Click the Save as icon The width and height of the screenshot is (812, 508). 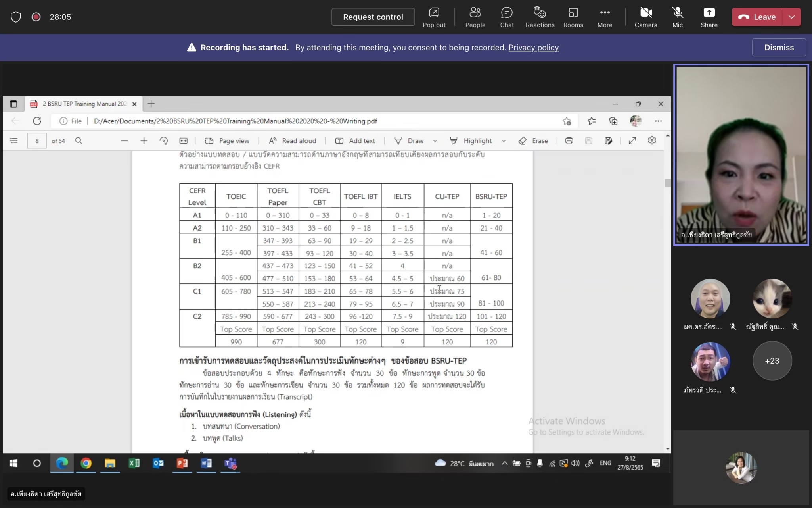tap(608, 140)
